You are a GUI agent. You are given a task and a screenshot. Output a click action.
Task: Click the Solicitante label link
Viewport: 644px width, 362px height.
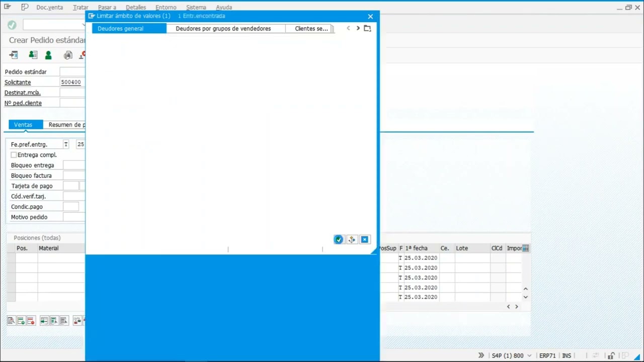click(x=18, y=82)
